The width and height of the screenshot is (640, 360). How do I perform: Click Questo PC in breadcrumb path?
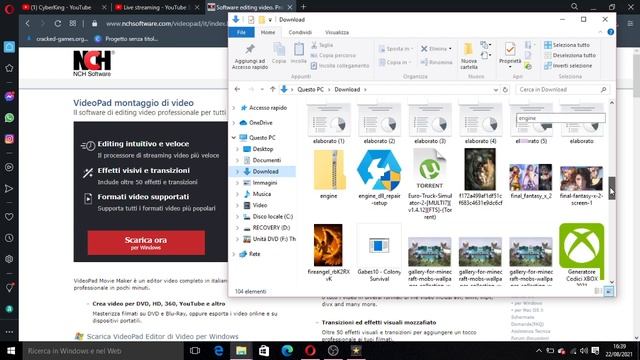(310, 89)
